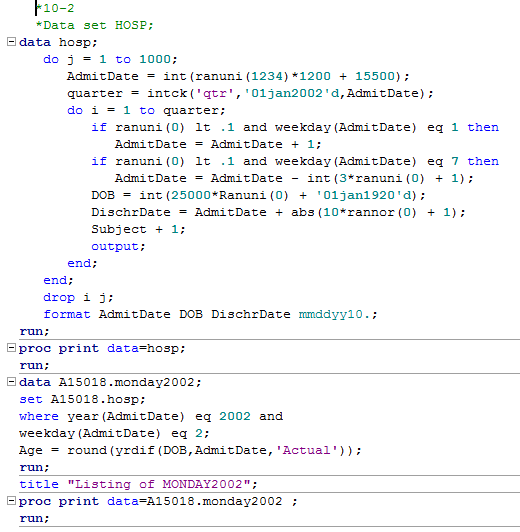This screenshot has width=520, height=532.
Task: Click the 'format AdmitDate DOB DischrDate mmddyy10.;' line
Action: pyautogui.click(x=210, y=314)
